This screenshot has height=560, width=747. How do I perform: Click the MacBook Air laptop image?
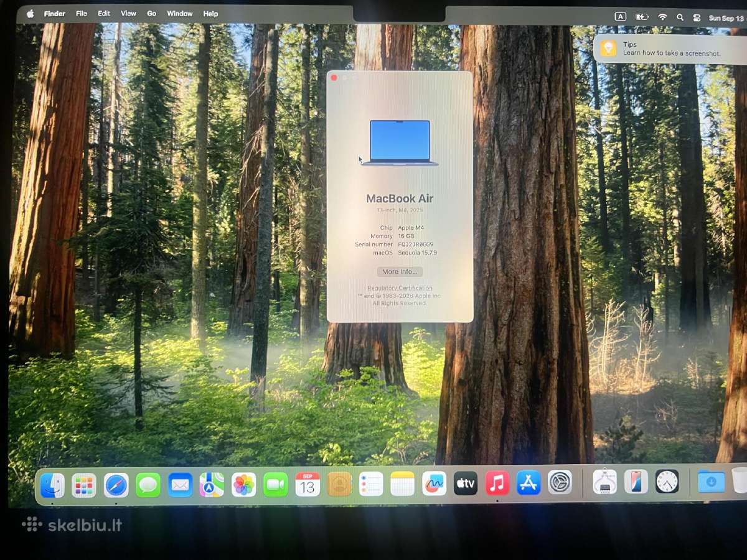coord(400,142)
